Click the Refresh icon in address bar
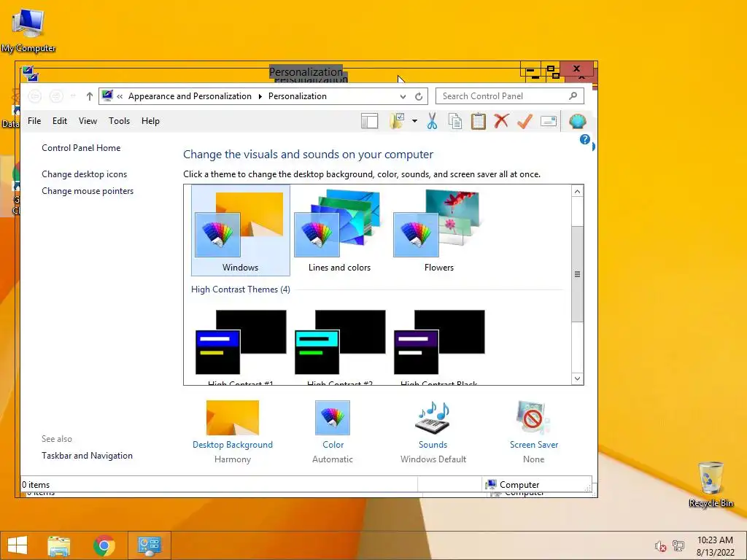The height and width of the screenshot is (560, 747). [419, 96]
